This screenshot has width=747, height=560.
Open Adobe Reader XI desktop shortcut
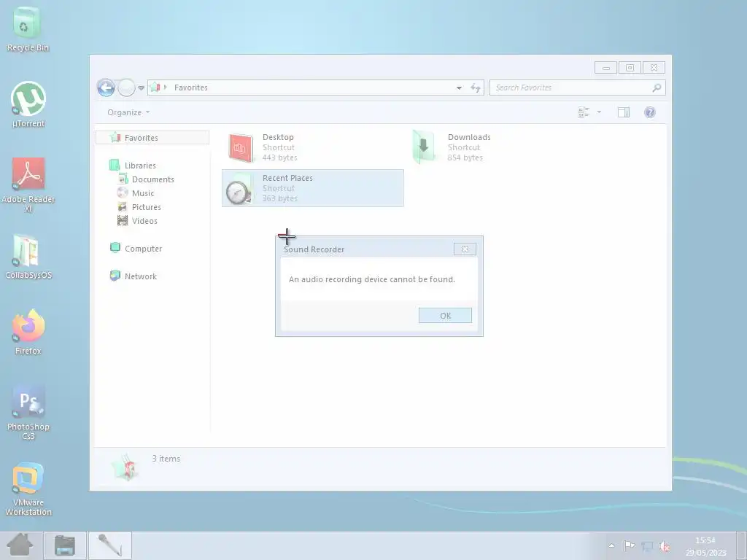28,184
